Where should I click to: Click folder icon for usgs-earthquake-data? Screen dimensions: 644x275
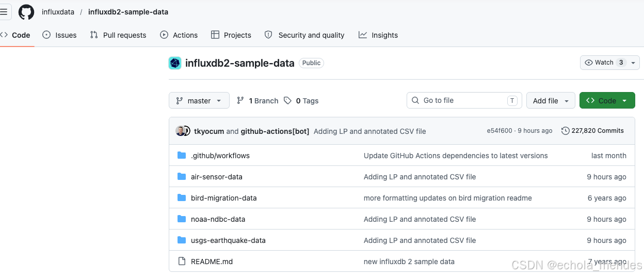click(x=182, y=240)
